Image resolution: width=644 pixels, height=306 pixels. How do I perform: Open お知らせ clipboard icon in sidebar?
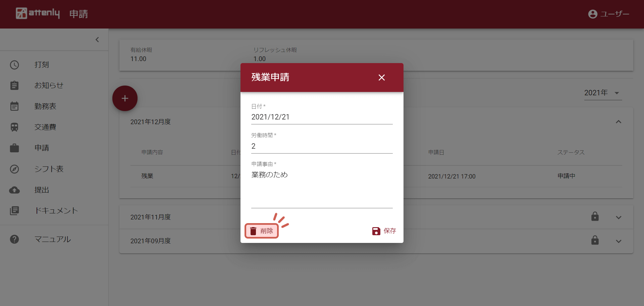[14, 86]
